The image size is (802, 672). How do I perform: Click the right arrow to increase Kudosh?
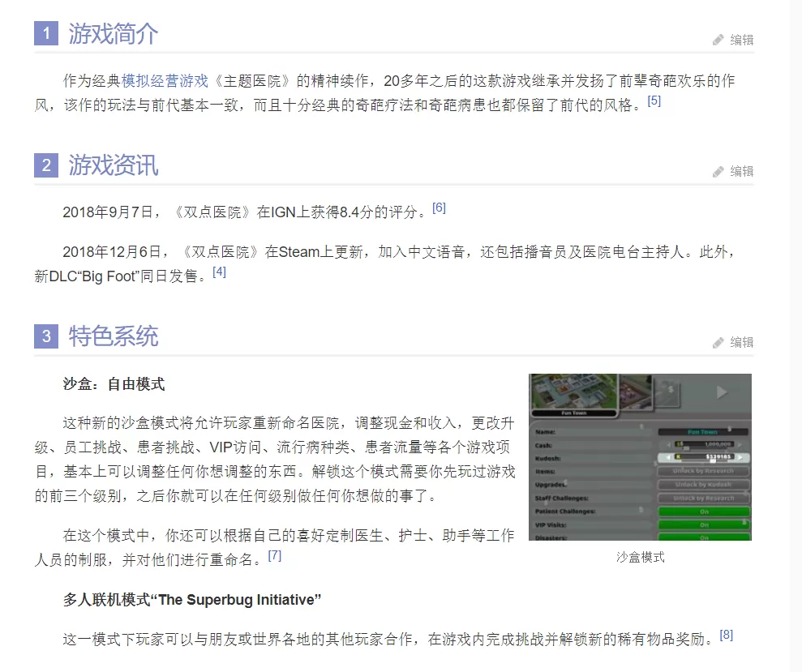click(740, 458)
